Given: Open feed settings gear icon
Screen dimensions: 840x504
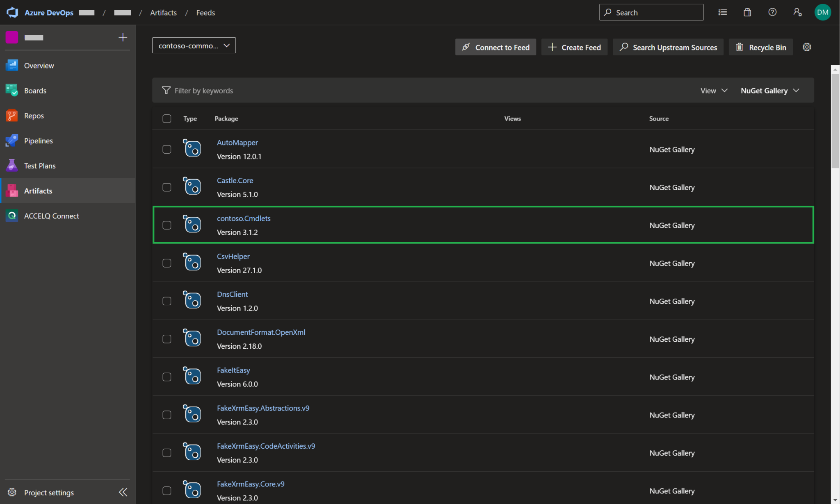Looking at the screenshot, I should tap(807, 47).
